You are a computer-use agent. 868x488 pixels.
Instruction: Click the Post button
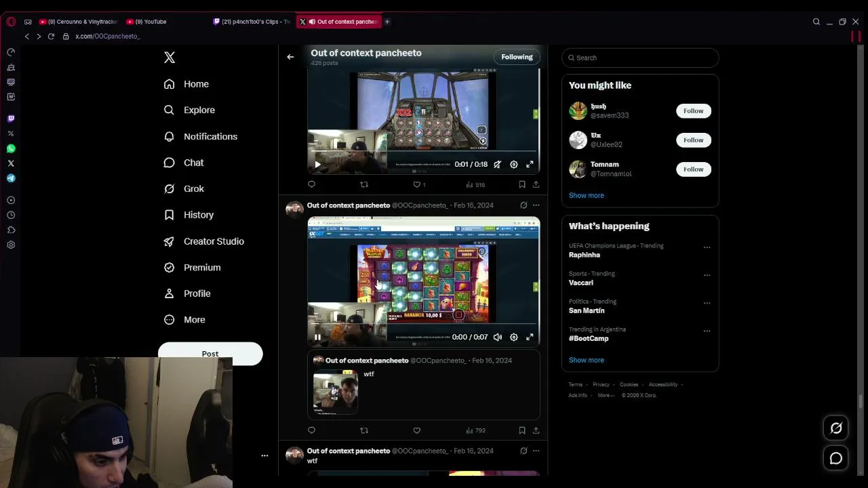pyautogui.click(x=210, y=354)
